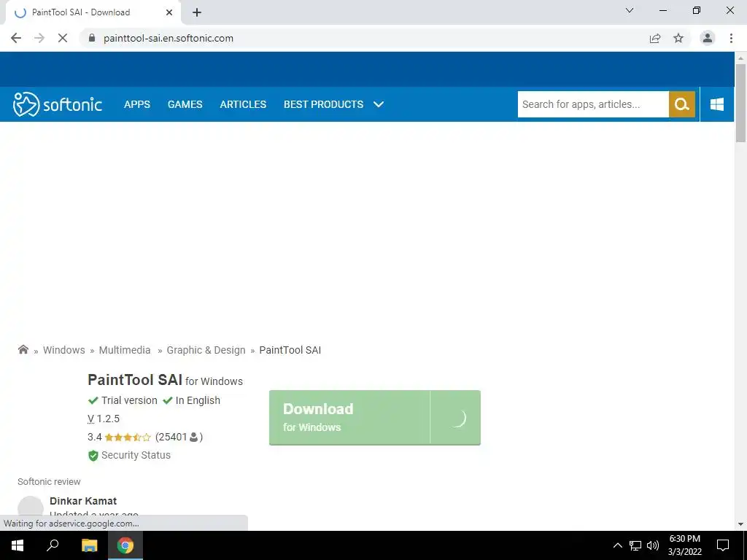
Task: Expand the BEST PRODUCTS dropdown
Action: click(x=333, y=104)
